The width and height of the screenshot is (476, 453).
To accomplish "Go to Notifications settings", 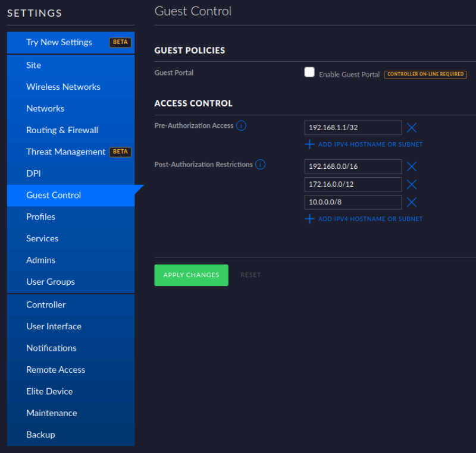I will point(71,348).
